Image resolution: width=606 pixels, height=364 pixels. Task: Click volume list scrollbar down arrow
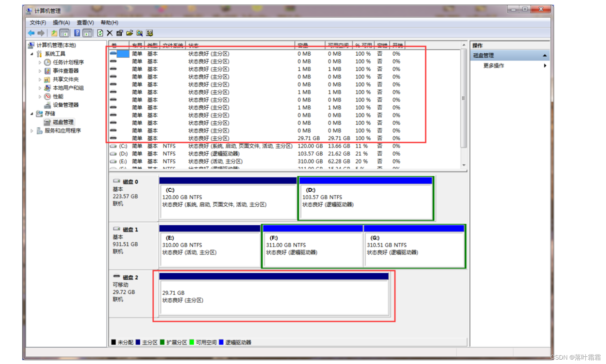click(464, 165)
